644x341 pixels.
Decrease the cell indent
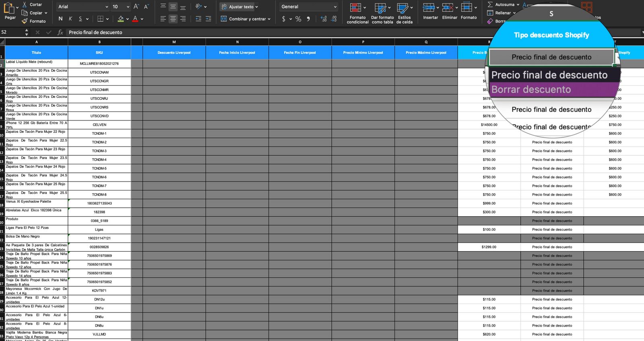click(198, 19)
